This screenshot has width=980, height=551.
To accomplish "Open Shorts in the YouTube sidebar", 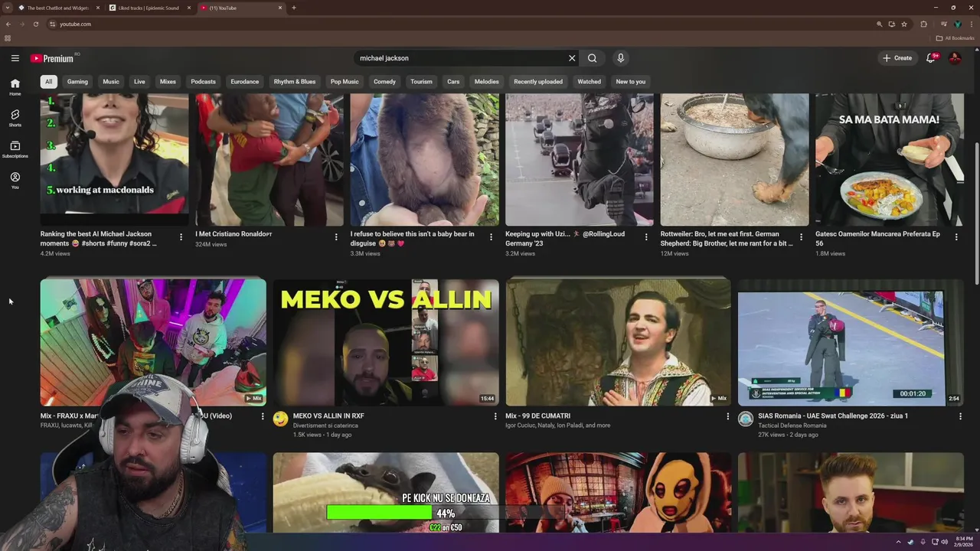I will (x=15, y=118).
